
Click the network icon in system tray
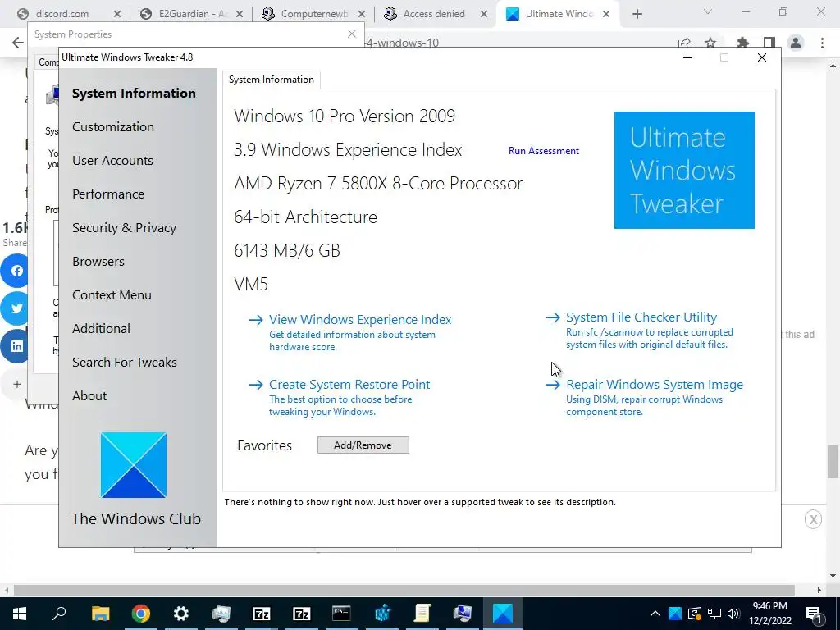pyautogui.click(x=714, y=614)
